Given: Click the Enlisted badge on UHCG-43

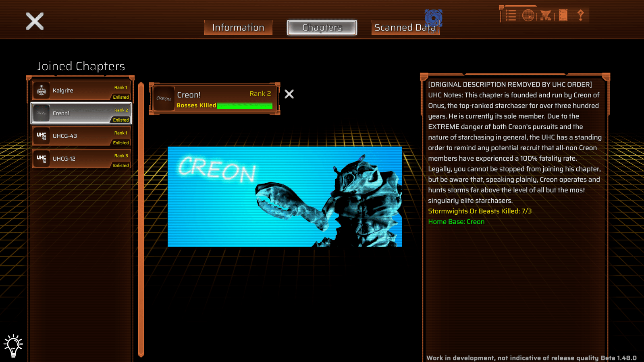Looking at the screenshot, I should [121, 143].
